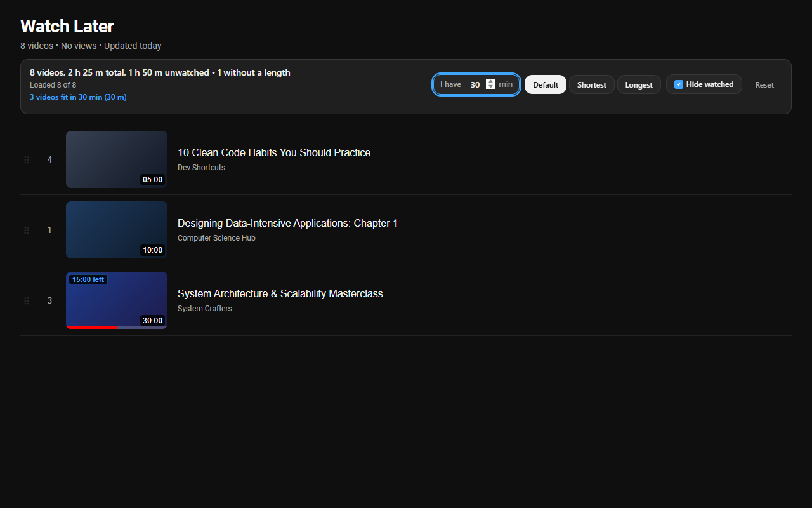The width and height of the screenshot is (812, 508).
Task: Click the 'Watch Later' playlist heading
Action: point(67,26)
